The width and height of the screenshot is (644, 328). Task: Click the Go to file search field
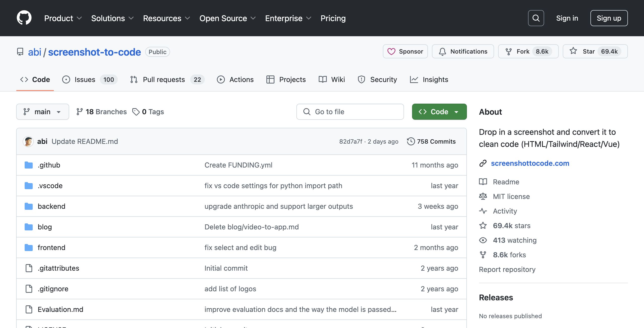pos(350,112)
